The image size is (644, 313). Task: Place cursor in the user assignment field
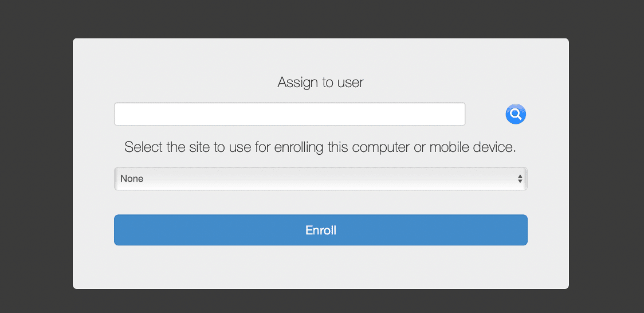[289, 114]
